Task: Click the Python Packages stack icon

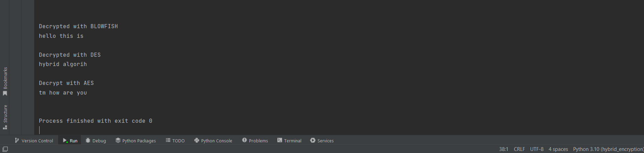Action: pos(118,140)
